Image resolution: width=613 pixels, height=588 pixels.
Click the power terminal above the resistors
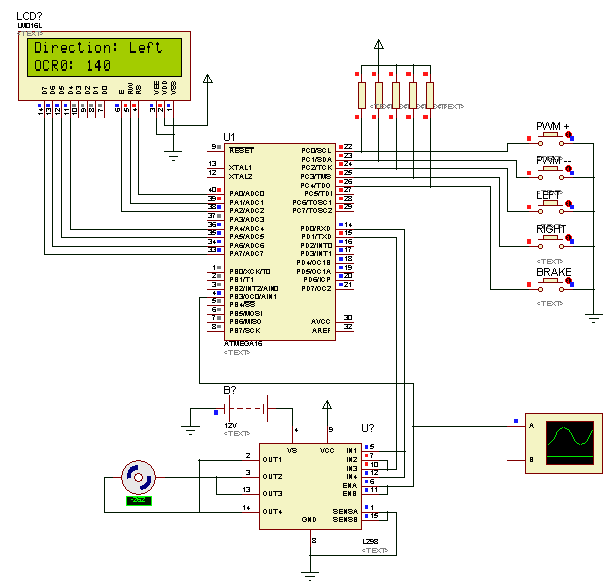pyautogui.click(x=378, y=46)
